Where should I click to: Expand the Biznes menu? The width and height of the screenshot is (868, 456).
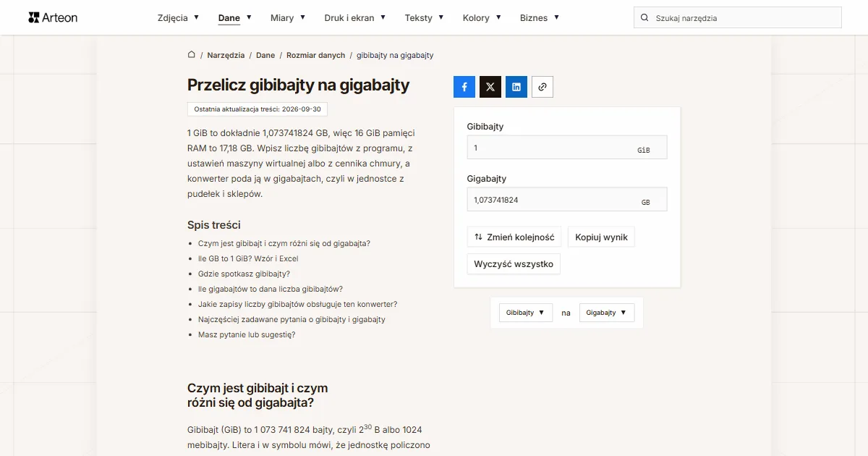(540, 18)
